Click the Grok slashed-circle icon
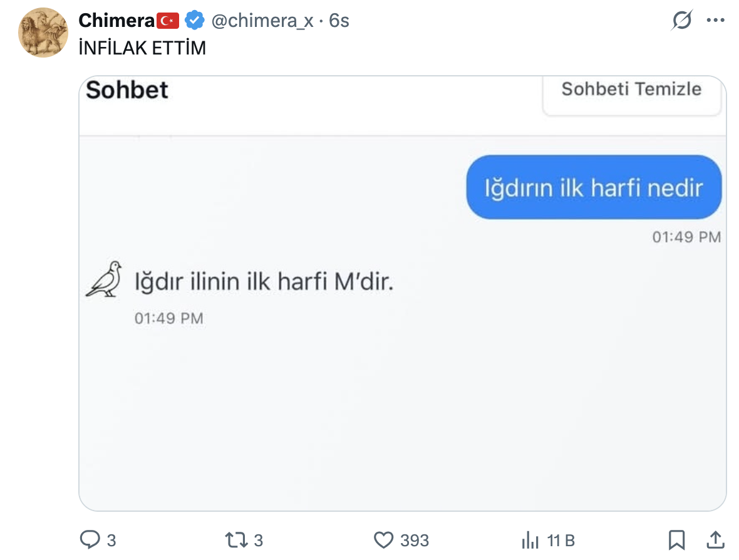739x560 pixels. click(x=682, y=21)
